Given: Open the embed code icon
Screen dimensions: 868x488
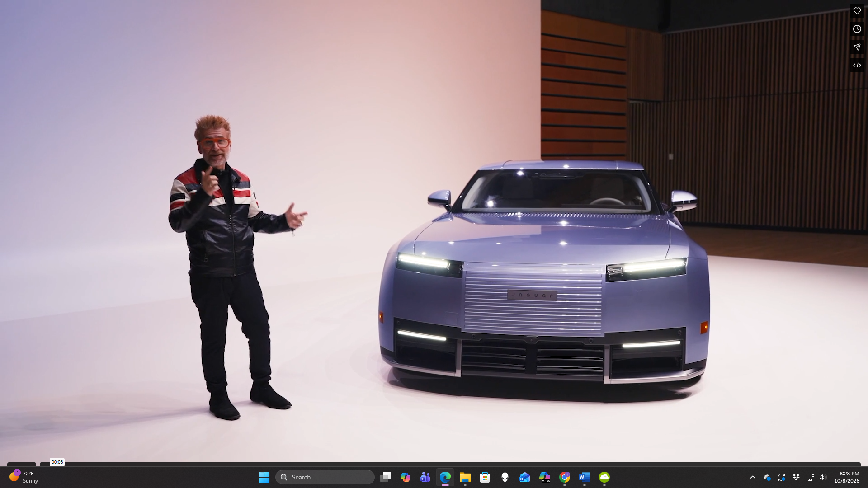Looking at the screenshot, I should click(x=857, y=65).
